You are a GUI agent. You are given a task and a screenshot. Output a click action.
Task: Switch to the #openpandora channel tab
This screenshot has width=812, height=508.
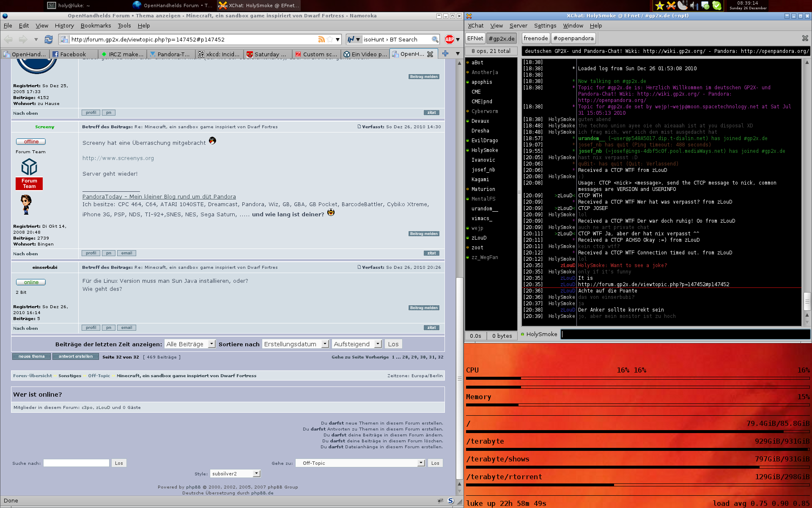tap(573, 38)
